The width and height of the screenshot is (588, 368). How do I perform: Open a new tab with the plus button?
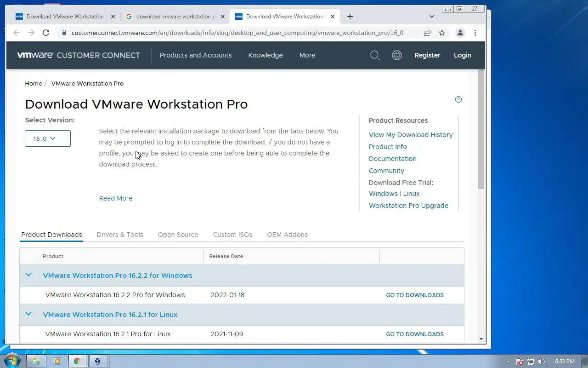click(350, 17)
